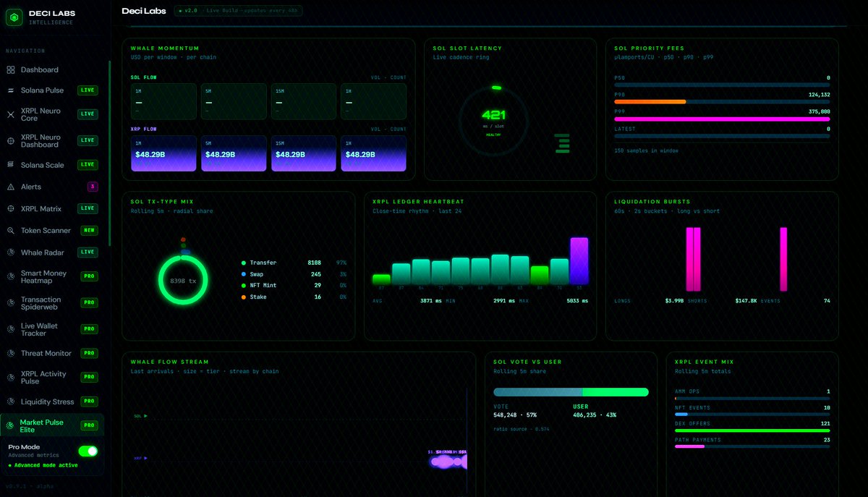Click the SOL stream lane label
Screen dimensions: 868x497
click(140, 416)
